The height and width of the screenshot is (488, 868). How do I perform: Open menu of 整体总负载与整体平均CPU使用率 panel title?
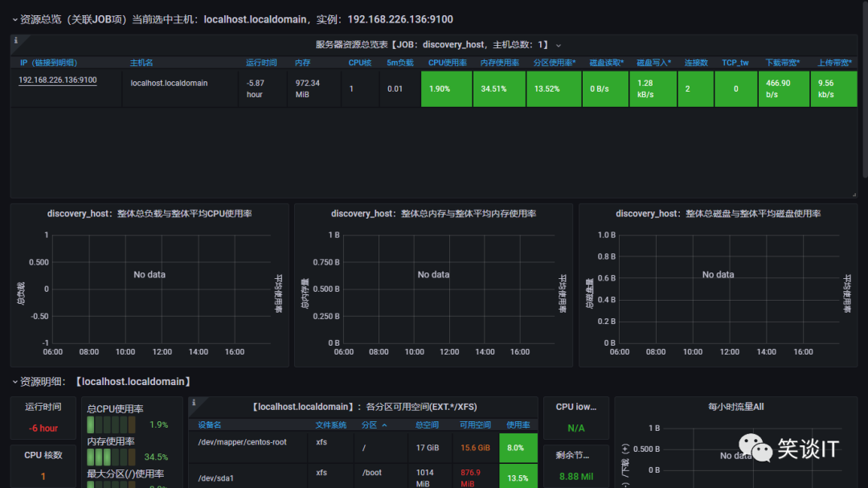[149, 213]
